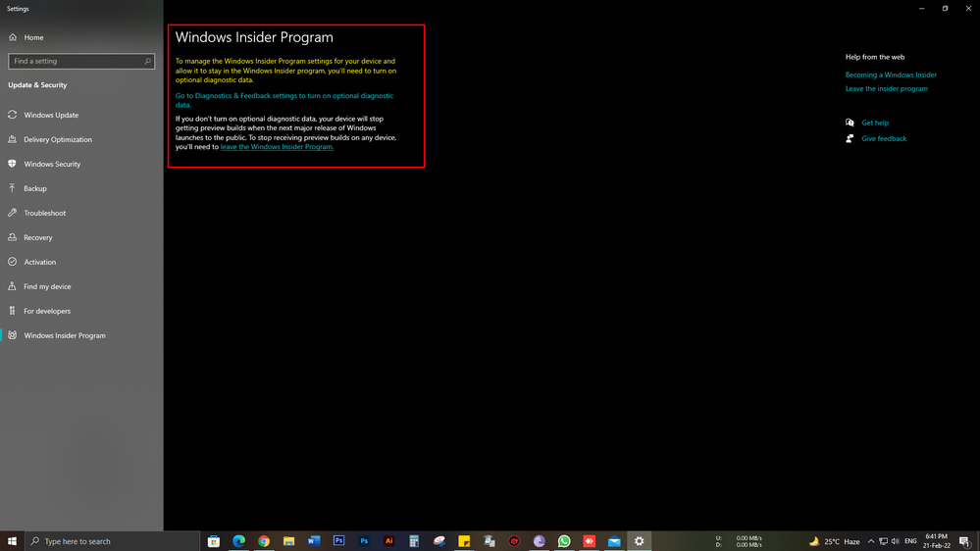Open Google Chrome from the taskbar
Image resolution: width=980 pixels, height=551 pixels.
264,541
